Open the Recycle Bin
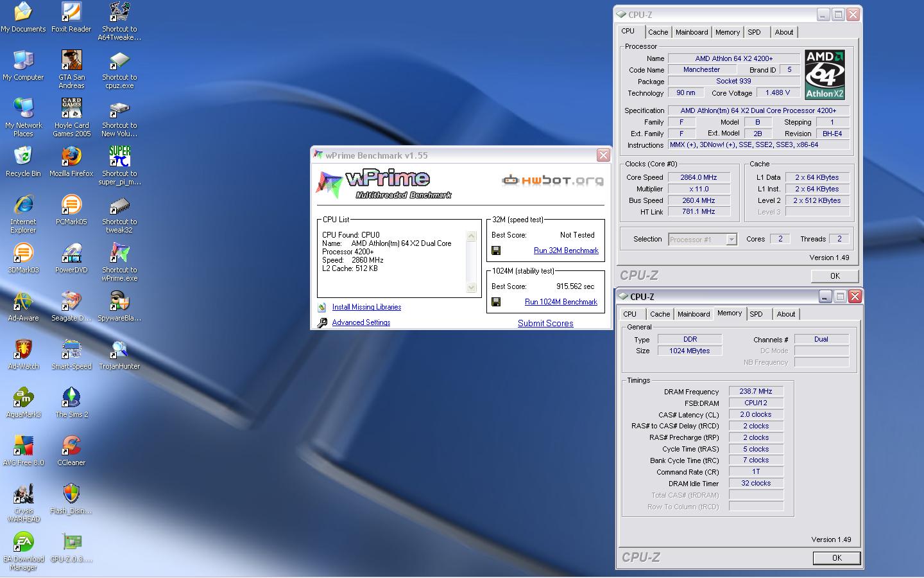Screen dimensions: 924x578 coord(23,162)
